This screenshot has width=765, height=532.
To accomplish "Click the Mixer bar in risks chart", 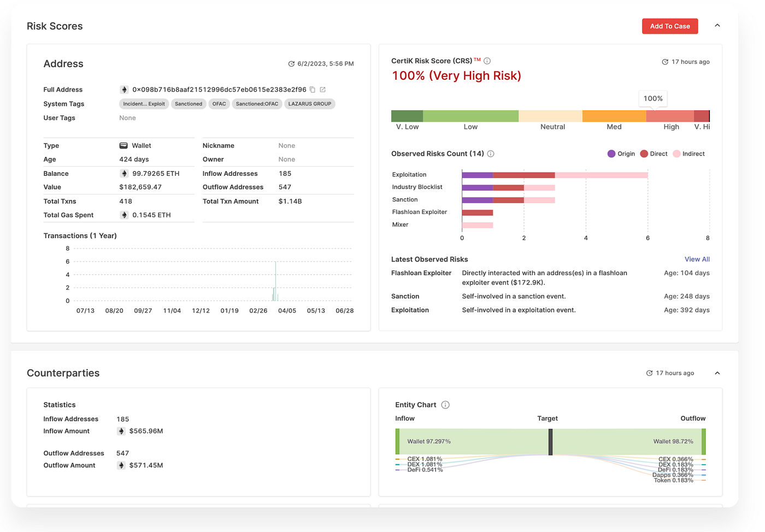I will 478,225.
